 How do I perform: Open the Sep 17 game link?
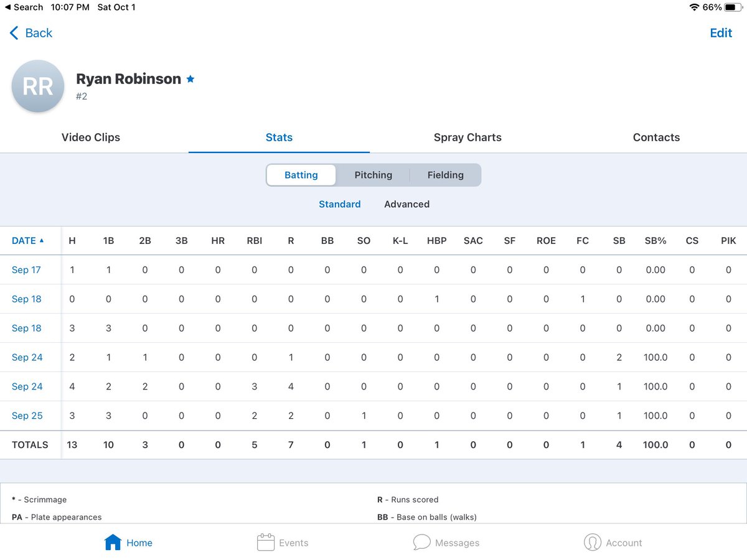27,270
